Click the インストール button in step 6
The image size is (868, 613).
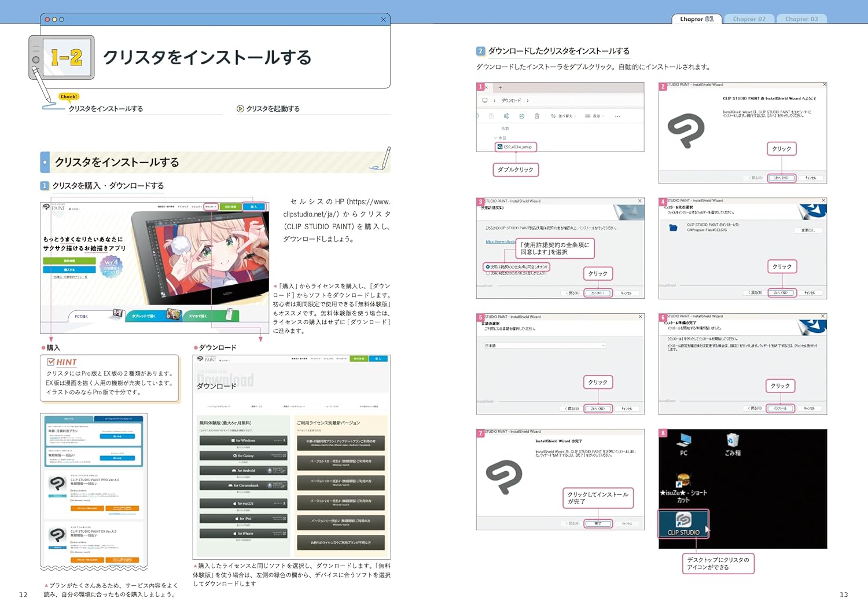pyautogui.click(x=780, y=408)
